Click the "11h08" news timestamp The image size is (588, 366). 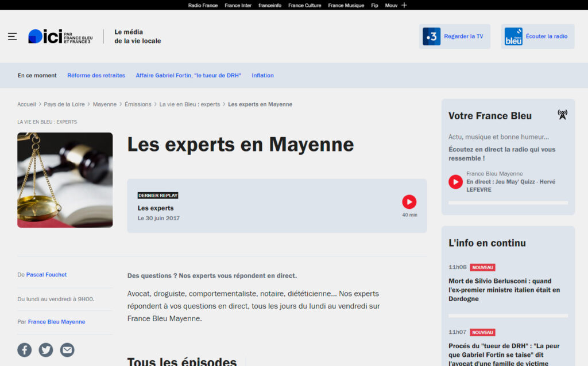click(x=458, y=267)
